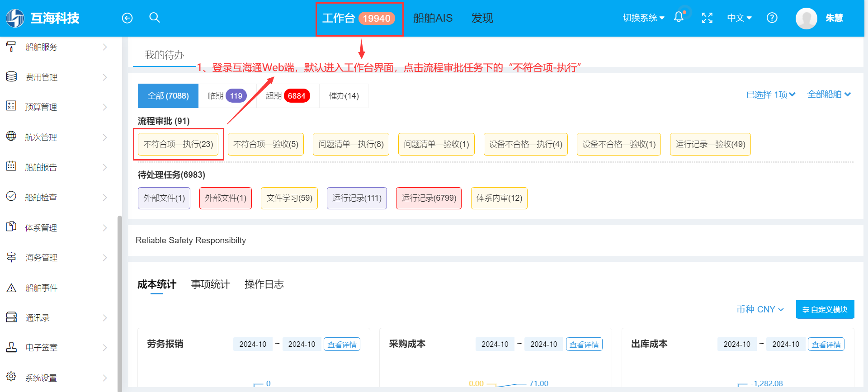Image resolution: width=868 pixels, height=392 pixels.
Task: Click the back arrow circle icon
Action: 127,18
